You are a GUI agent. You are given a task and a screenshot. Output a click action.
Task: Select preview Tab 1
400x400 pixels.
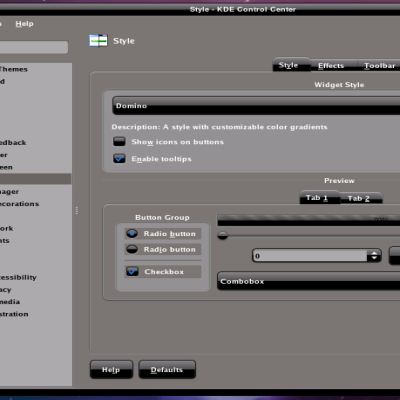click(320, 197)
